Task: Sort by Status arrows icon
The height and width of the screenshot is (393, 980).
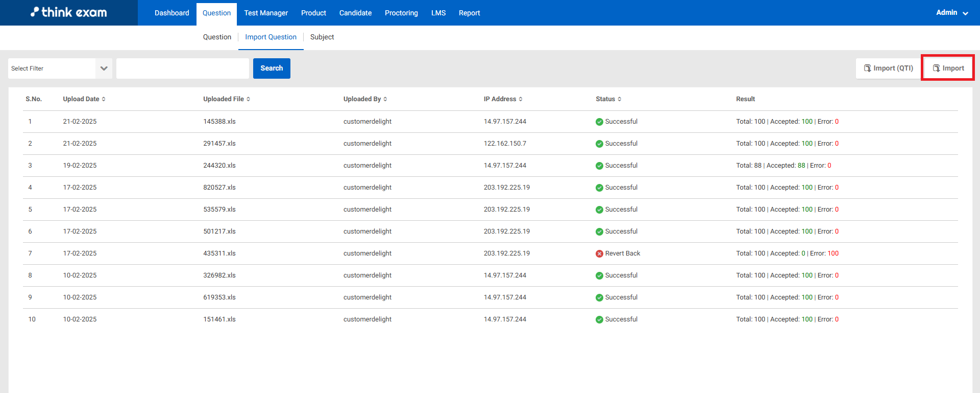Action: pyautogui.click(x=620, y=99)
